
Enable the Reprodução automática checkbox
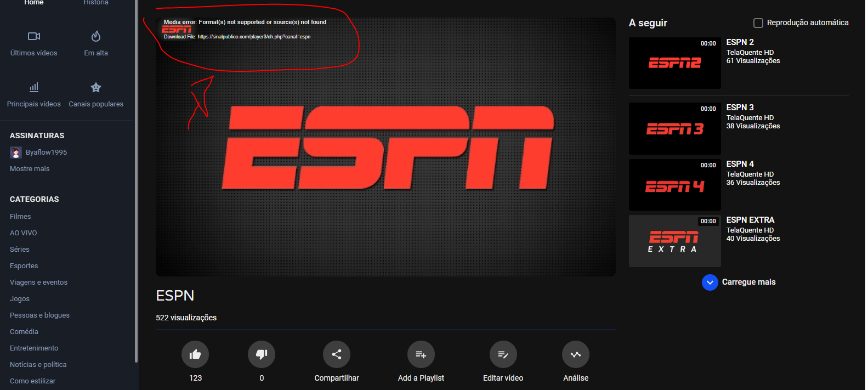coord(758,23)
